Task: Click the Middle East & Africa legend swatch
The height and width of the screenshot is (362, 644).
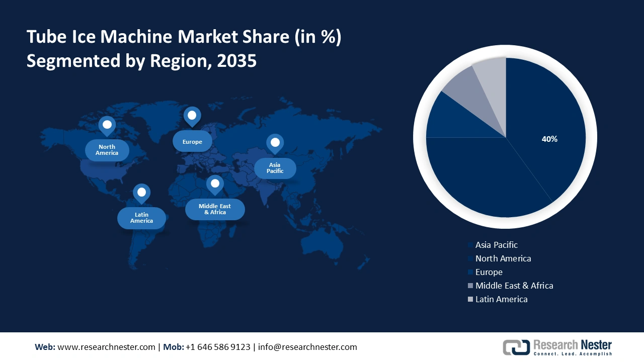Action: click(470, 286)
